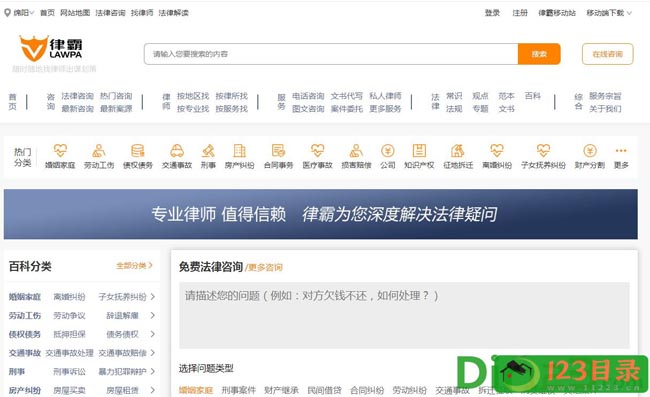Click the 合同事务 document icon
Image resolution: width=650 pixels, height=397 pixels.
(x=278, y=150)
